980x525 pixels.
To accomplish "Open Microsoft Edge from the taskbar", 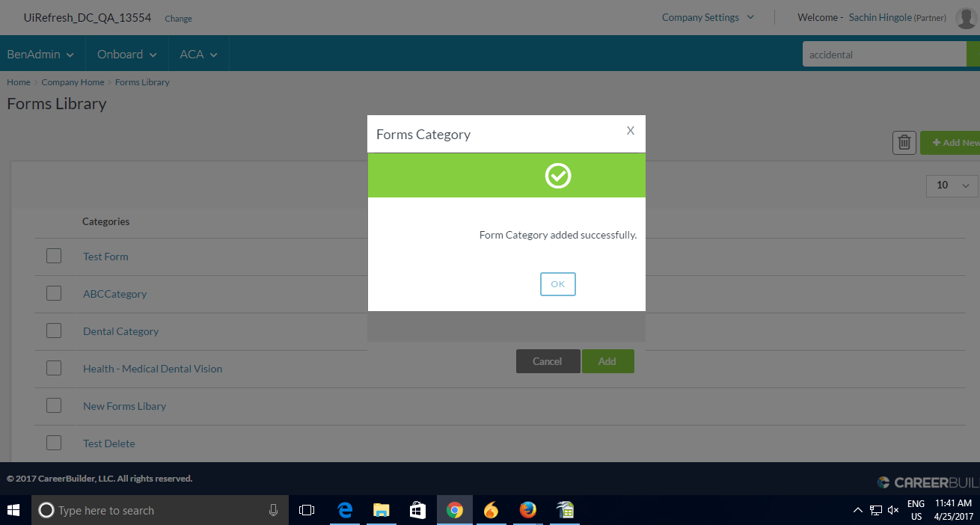I will [x=345, y=511].
